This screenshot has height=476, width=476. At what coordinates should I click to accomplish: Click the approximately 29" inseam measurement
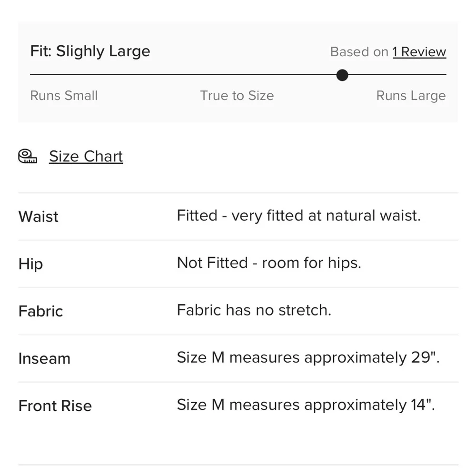point(308,357)
